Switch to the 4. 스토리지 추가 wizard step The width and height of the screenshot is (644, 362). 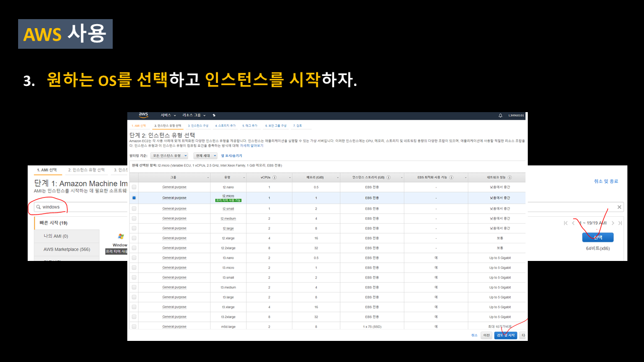click(225, 126)
